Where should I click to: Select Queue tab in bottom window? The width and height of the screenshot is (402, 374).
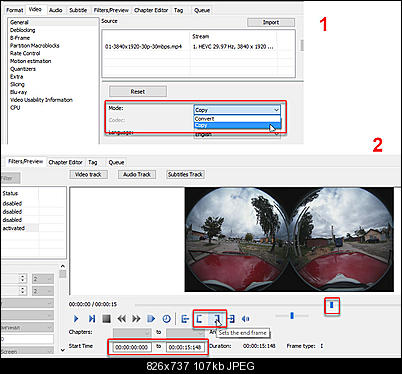point(116,162)
